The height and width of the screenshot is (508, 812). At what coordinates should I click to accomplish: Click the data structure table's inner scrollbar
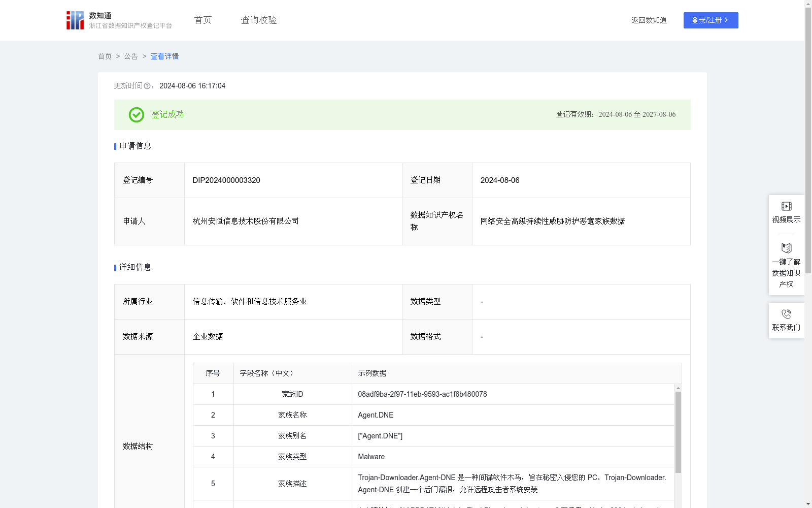point(678,432)
